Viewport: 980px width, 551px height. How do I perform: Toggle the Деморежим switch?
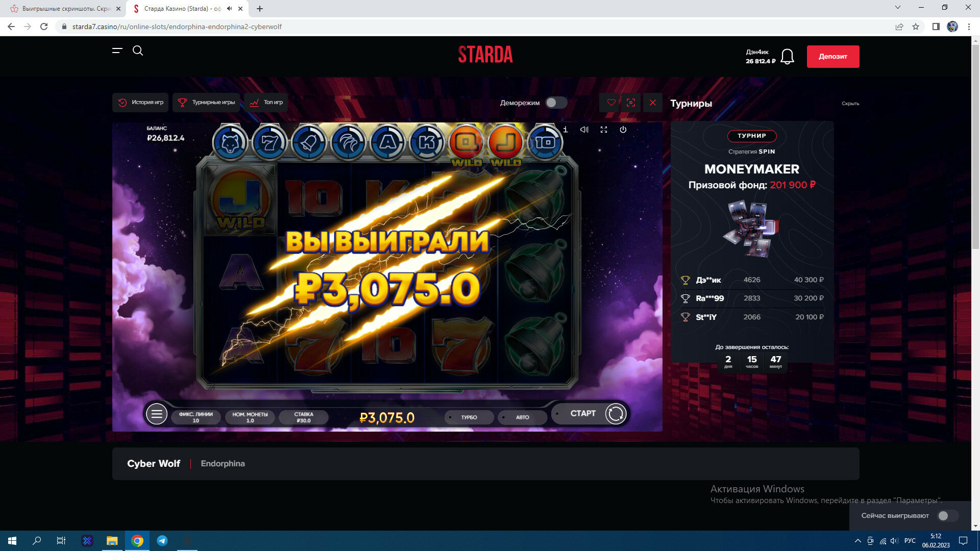556,103
